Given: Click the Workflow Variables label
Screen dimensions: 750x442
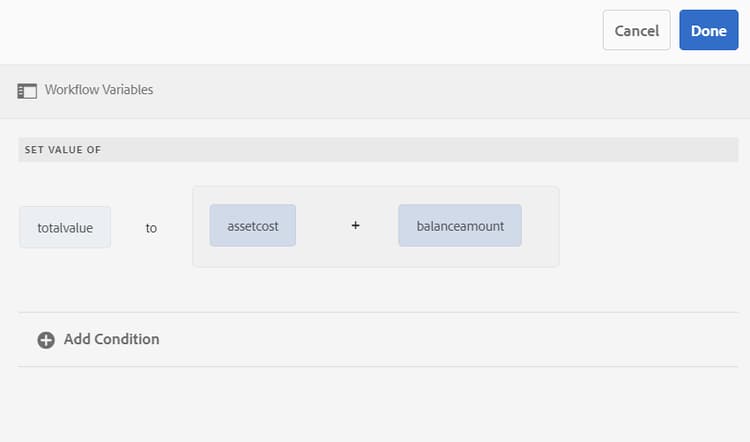Looking at the screenshot, I should point(99,90).
